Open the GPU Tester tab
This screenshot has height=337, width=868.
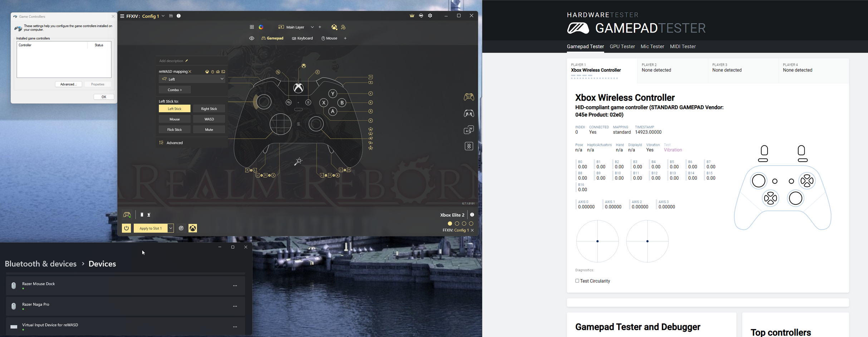click(622, 46)
